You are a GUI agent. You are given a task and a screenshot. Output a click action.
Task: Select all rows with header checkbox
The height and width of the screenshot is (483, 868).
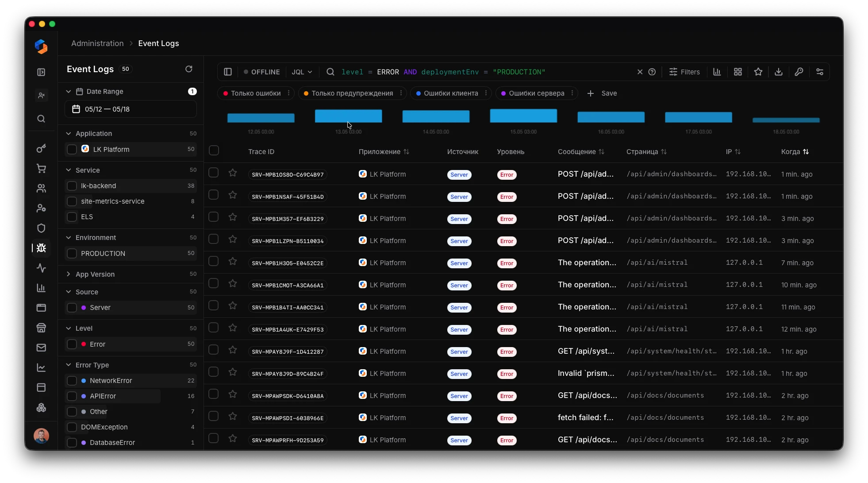(x=214, y=151)
